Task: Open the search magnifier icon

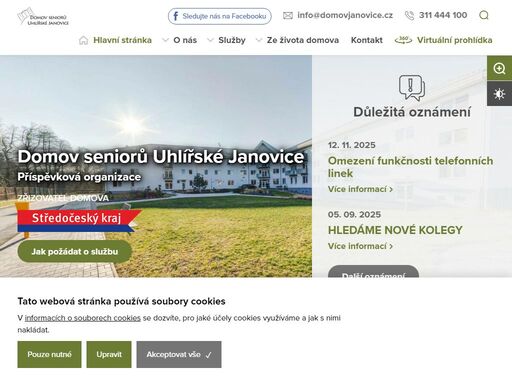Action: pyautogui.click(x=484, y=15)
